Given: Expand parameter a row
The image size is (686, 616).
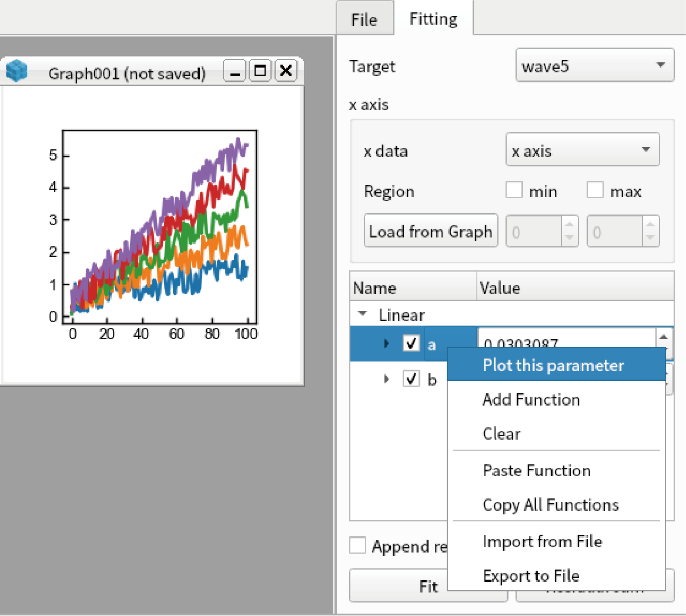Looking at the screenshot, I should 386,343.
